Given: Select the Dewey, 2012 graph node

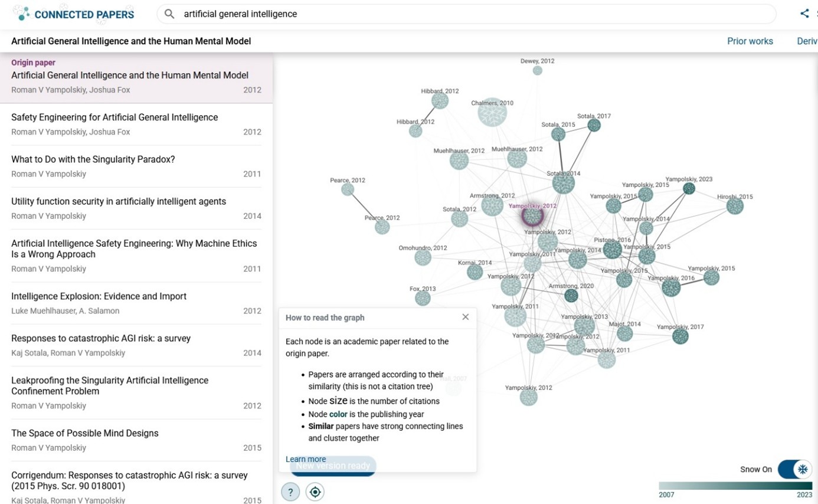Looking at the screenshot, I should 537,71.
